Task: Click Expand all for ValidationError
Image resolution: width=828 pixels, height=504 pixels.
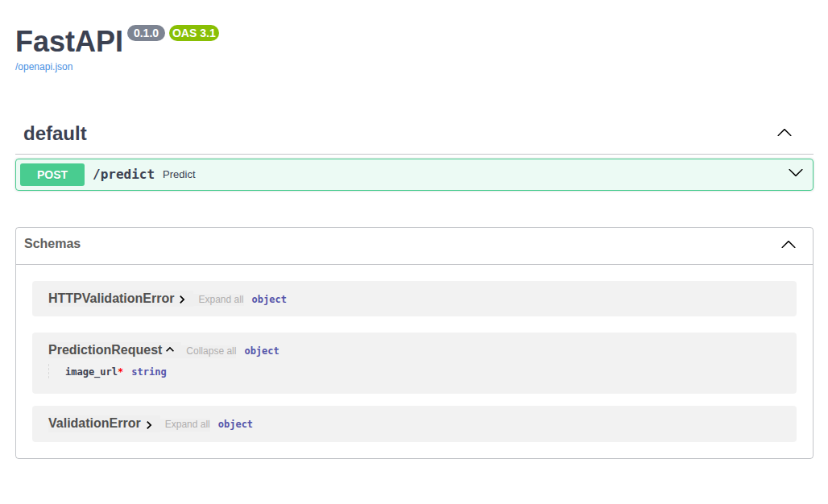Action: pyautogui.click(x=187, y=424)
